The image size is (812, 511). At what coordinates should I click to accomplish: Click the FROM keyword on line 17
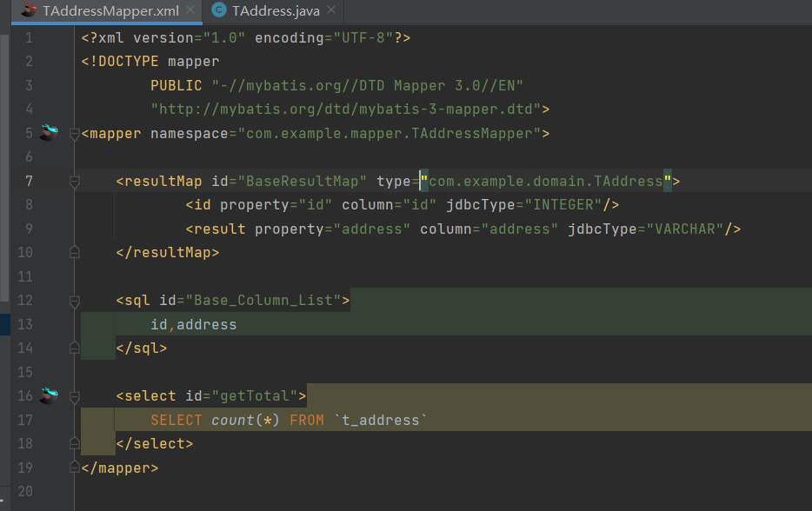[307, 420]
